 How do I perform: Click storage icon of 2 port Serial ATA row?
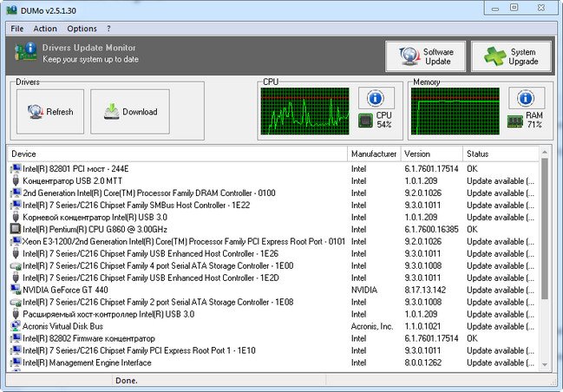coord(16,303)
